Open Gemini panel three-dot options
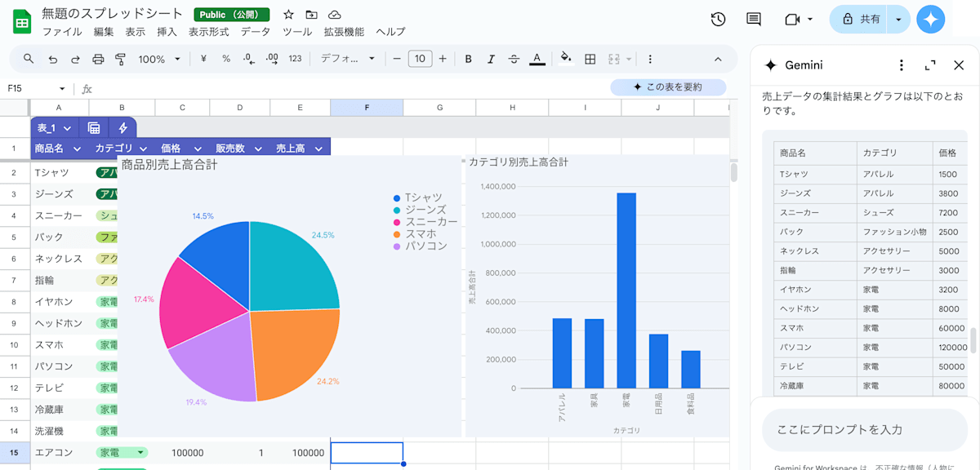Image resolution: width=980 pixels, height=470 pixels. point(901,65)
